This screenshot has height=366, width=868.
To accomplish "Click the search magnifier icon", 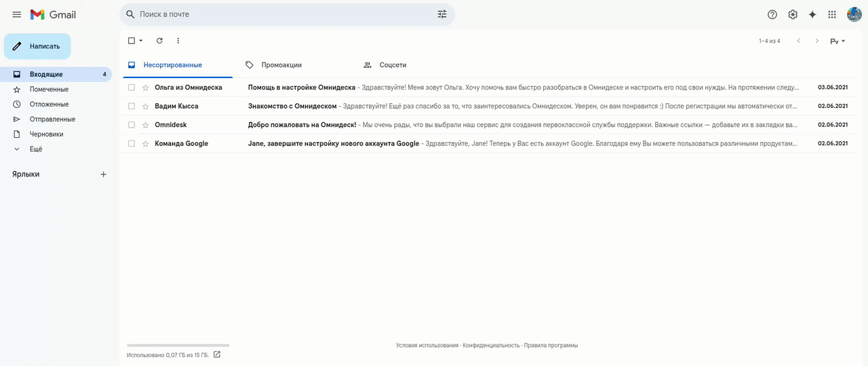I will (x=130, y=14).
